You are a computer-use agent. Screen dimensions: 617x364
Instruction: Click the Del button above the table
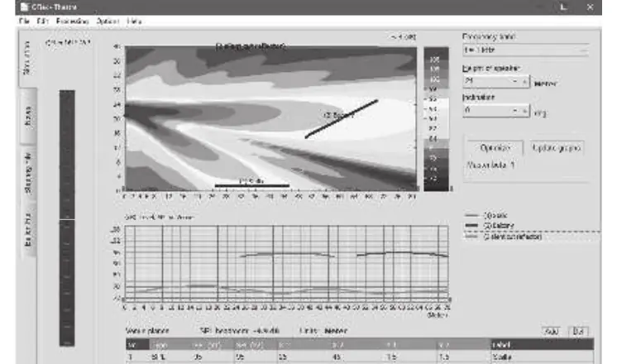point(578,332)
